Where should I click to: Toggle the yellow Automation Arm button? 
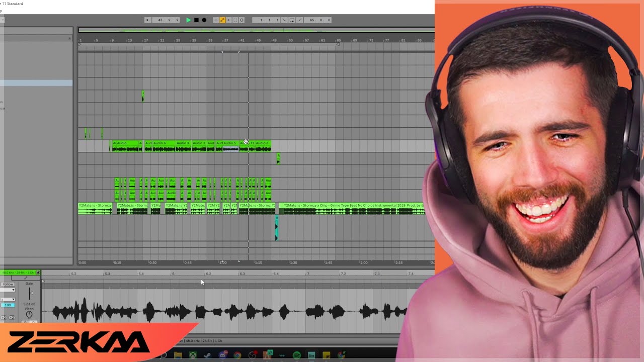[x=222, y=20]
